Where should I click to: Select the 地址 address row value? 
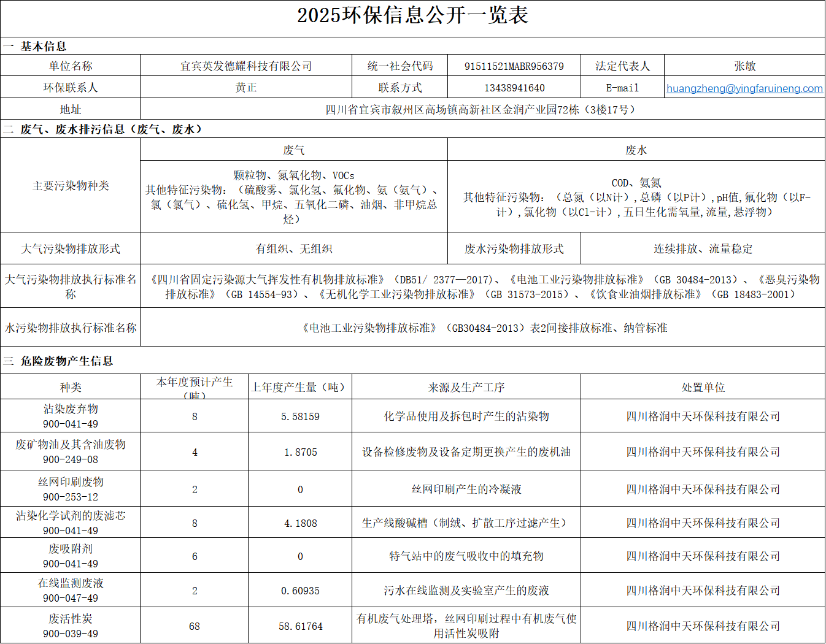(x=482, y=110)
